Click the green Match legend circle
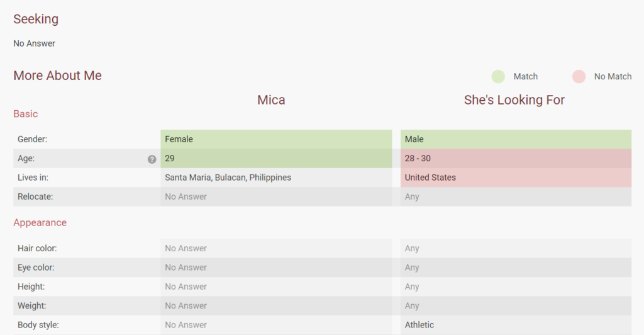This screenshot has height=335, width=644. (x=498, y=76)
